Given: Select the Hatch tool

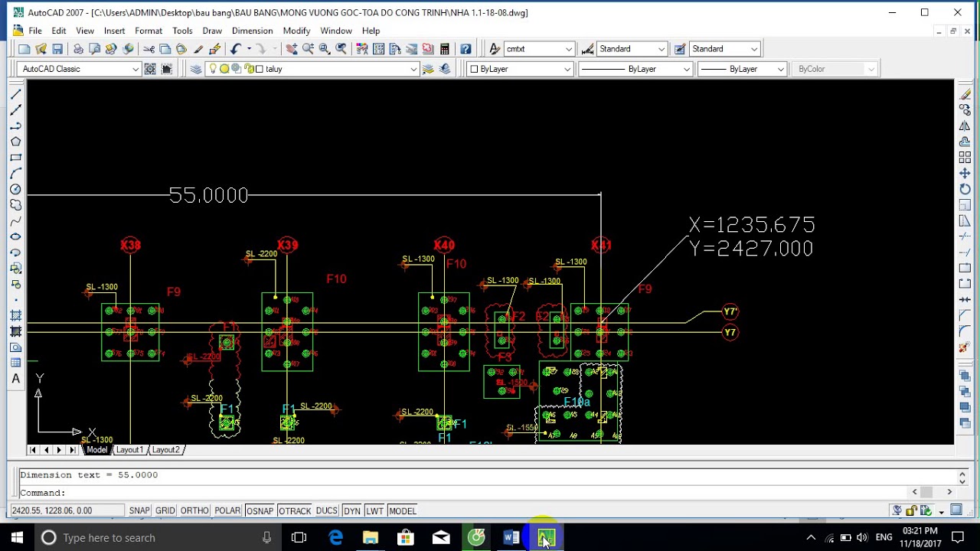Looking at the screenshot, I should tap(15, 316).
